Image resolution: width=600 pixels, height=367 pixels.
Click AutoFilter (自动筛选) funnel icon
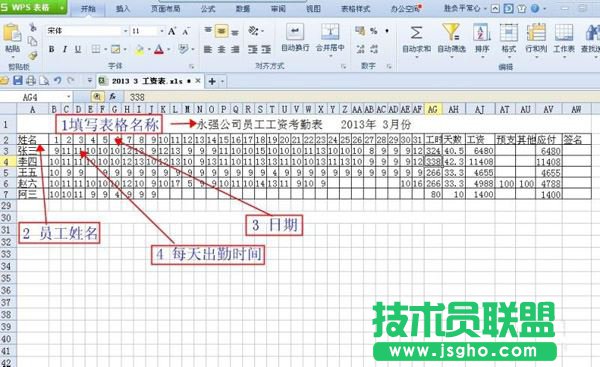click(x=451, y=32)
